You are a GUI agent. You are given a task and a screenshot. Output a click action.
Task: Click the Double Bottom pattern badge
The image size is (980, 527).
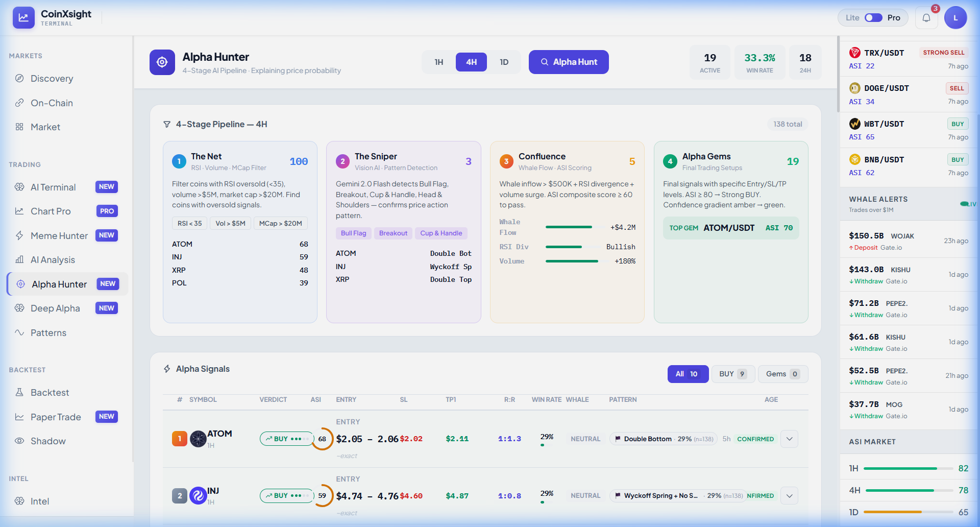[664, 439]
